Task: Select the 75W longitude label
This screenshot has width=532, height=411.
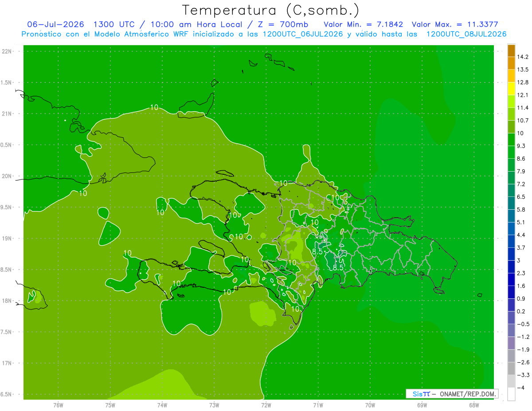Action: click(110, 405)
